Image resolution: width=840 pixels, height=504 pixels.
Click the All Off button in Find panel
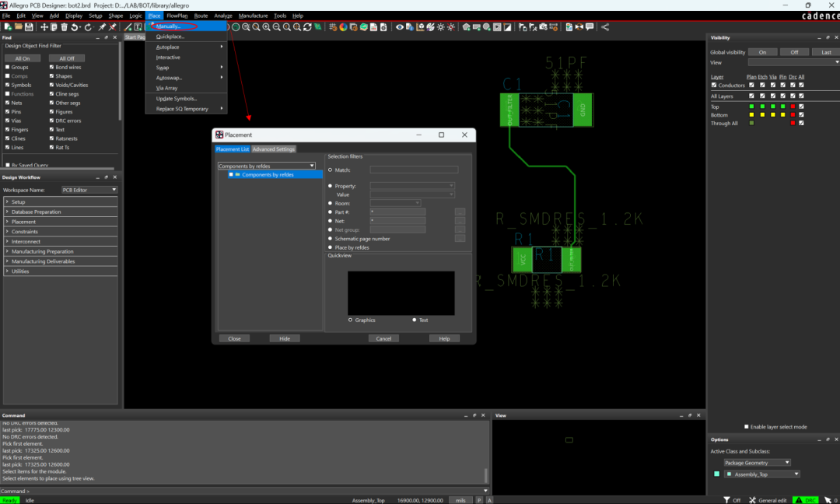pos(67,58)
